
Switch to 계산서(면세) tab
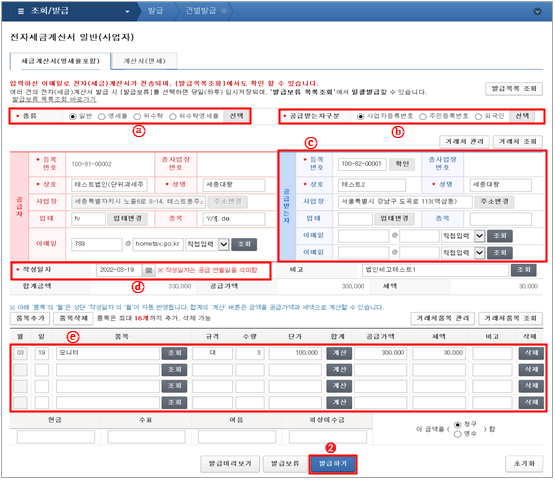coord(144,61)
